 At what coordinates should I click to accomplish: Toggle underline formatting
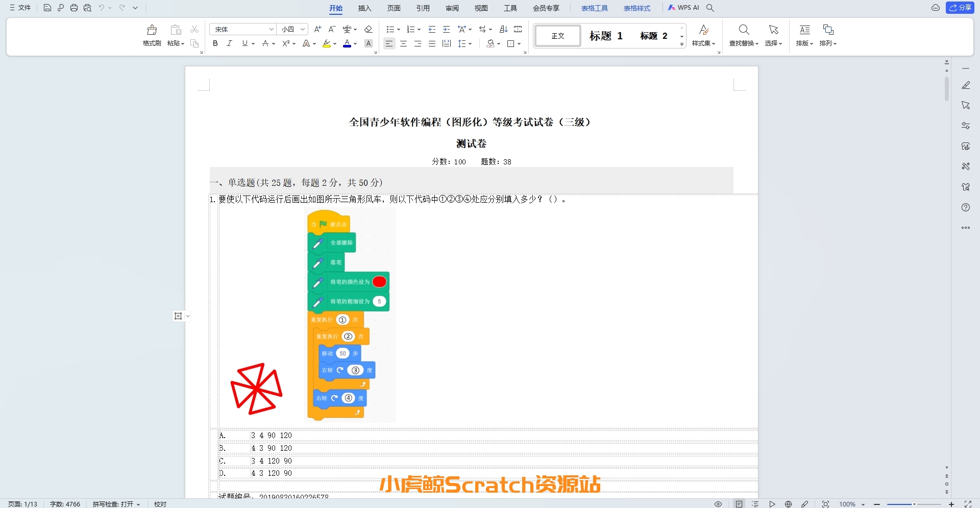(x=245, y=44)
